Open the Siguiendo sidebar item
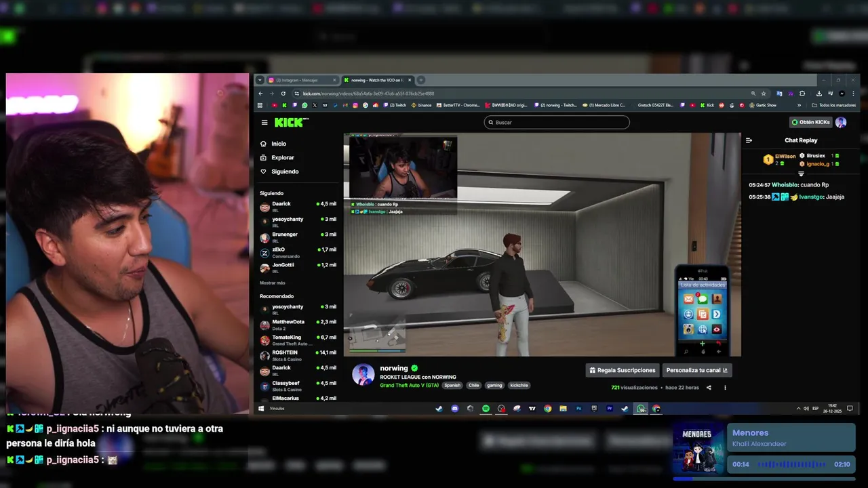The height and width of the screenshot is (488, 868). point(279,171)
